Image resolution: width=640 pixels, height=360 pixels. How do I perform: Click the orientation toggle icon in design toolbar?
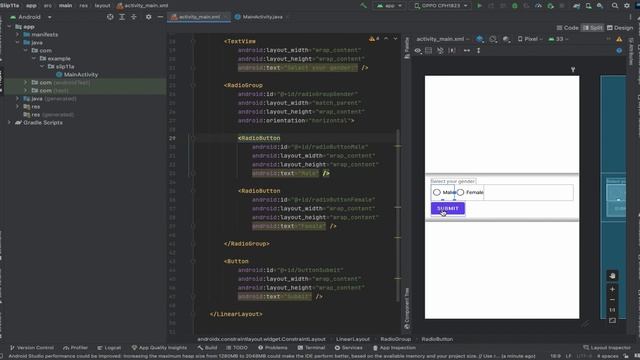pos(493,39)
